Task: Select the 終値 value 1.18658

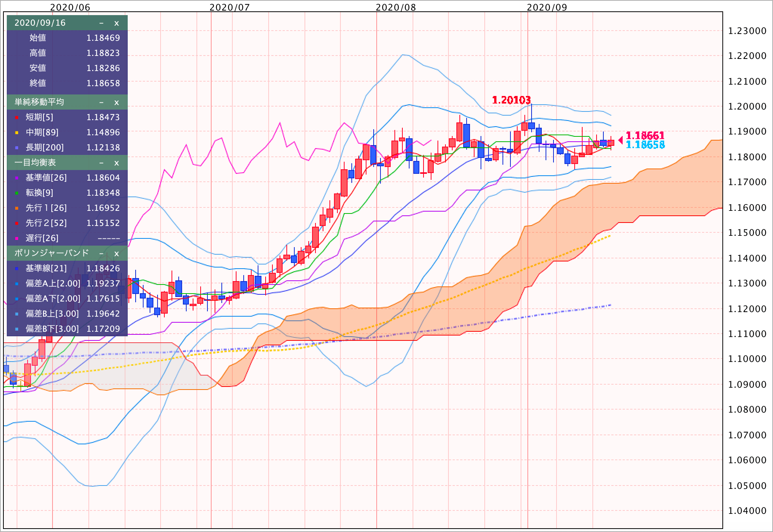Action: [x=103, y=83]
